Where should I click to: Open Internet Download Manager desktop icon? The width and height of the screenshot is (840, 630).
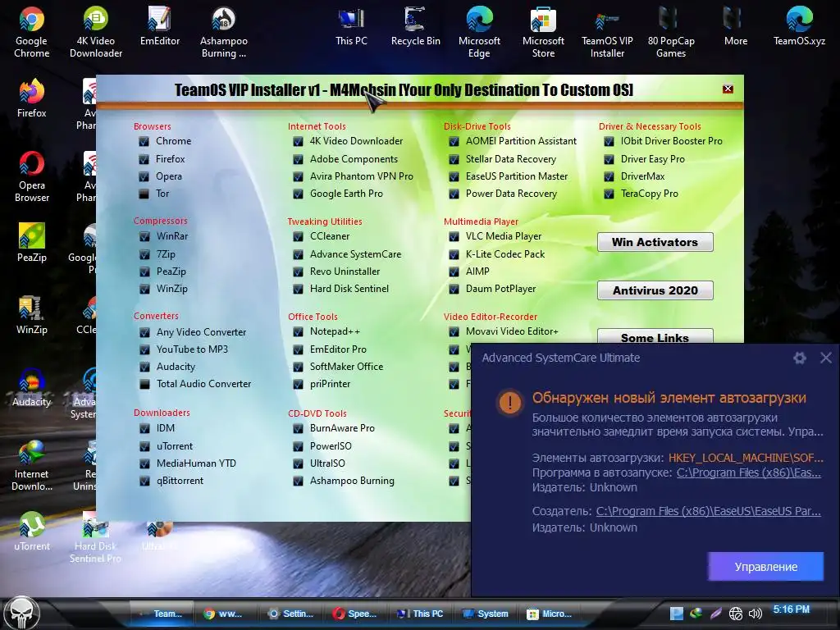coord(32,465)
